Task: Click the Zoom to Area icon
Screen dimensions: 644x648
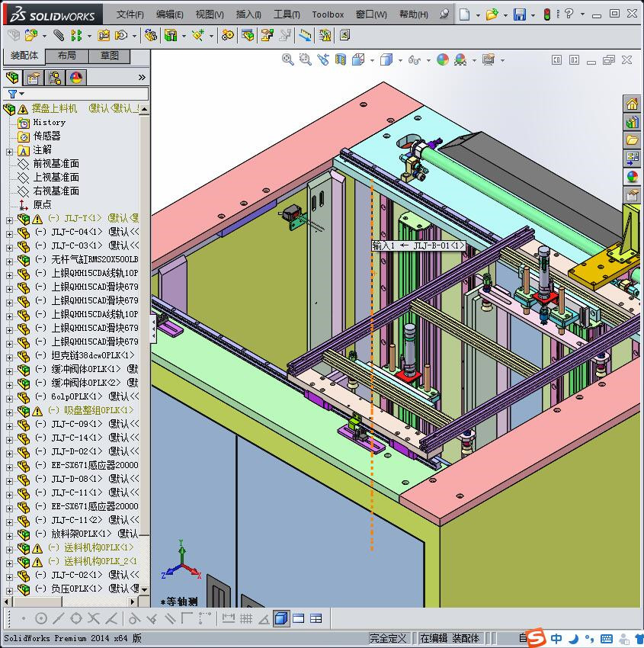Action: 306,60
